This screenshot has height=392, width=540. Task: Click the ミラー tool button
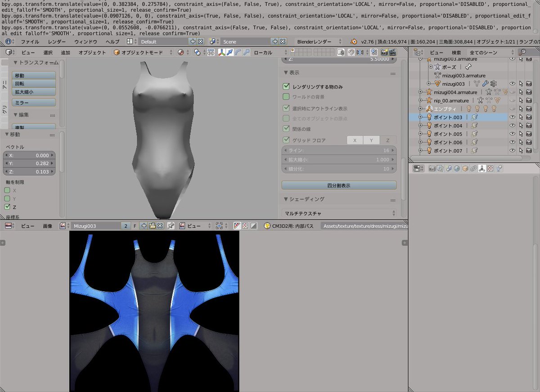tap(34, 103)
